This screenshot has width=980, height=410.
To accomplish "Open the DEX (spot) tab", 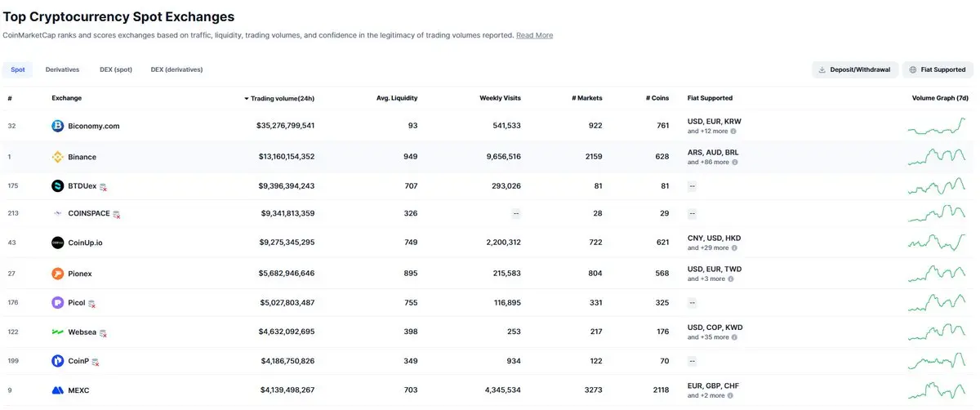I will pos(116,69).
